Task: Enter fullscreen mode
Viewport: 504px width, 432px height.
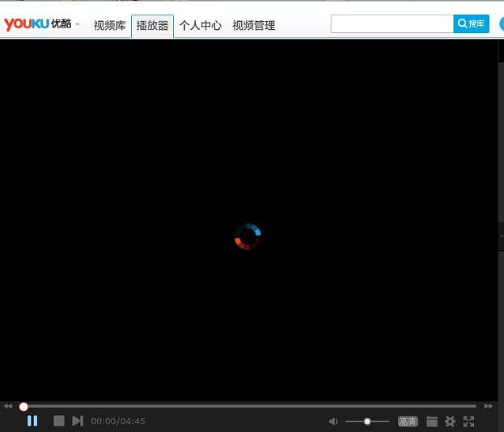Action: coord(468,421)
